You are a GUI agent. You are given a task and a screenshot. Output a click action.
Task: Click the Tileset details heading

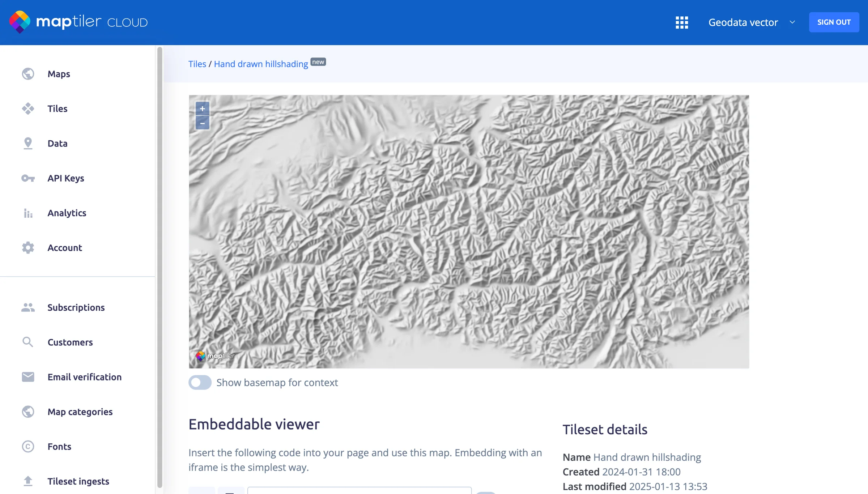(x=605, y=430)
